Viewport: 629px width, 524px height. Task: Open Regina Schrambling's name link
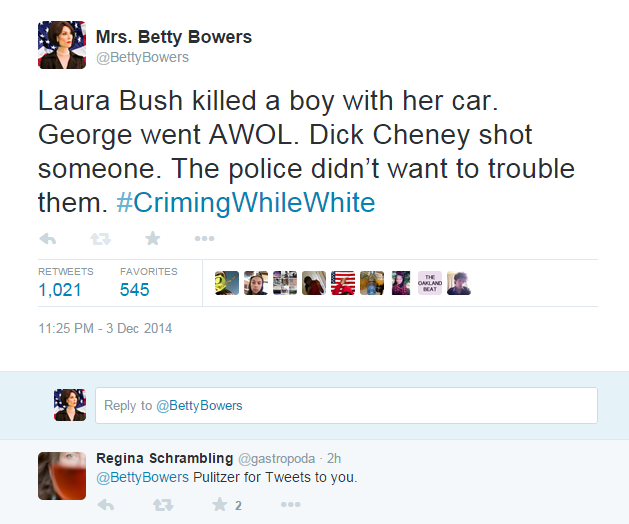tap(163, 458)
